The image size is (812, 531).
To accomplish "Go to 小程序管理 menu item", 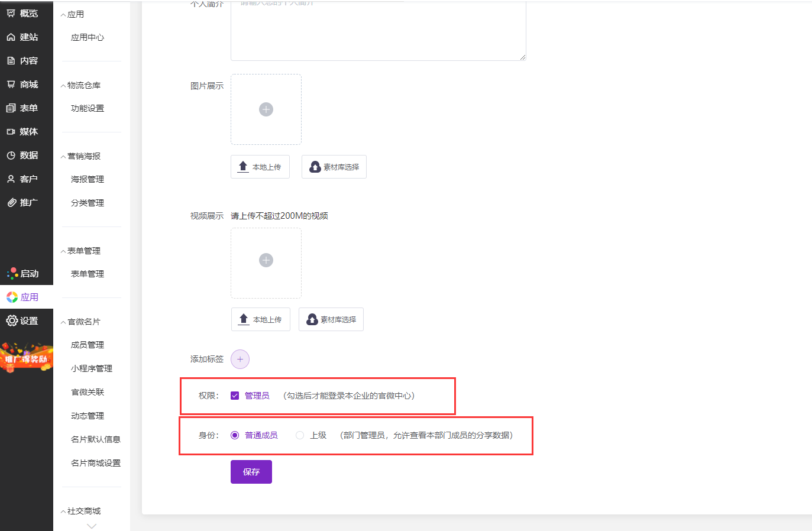I will coord(92,368).
